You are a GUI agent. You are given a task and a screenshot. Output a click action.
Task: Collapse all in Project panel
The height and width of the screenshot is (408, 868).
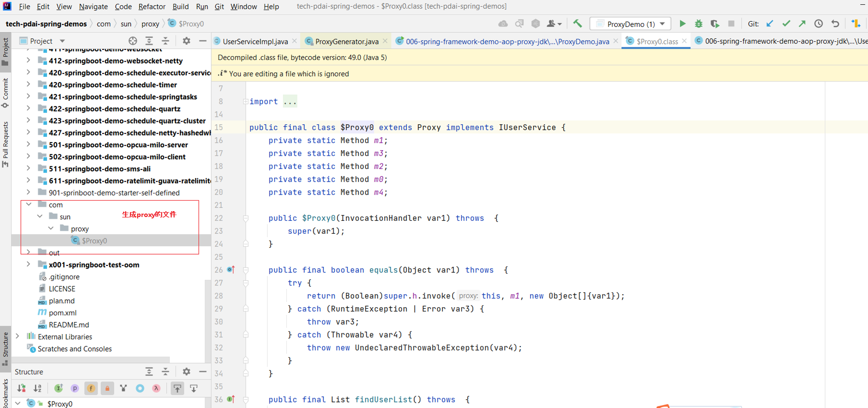pos(165,41)
